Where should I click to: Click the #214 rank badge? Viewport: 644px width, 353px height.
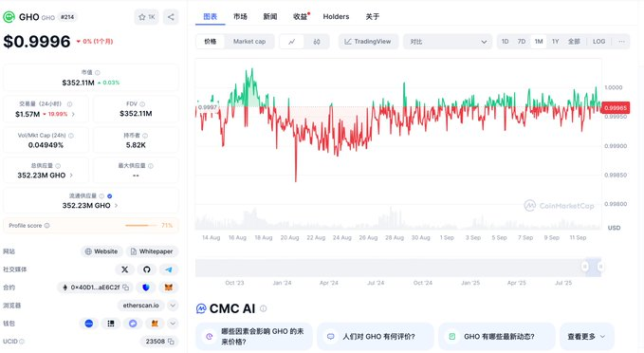coord(67,17)
